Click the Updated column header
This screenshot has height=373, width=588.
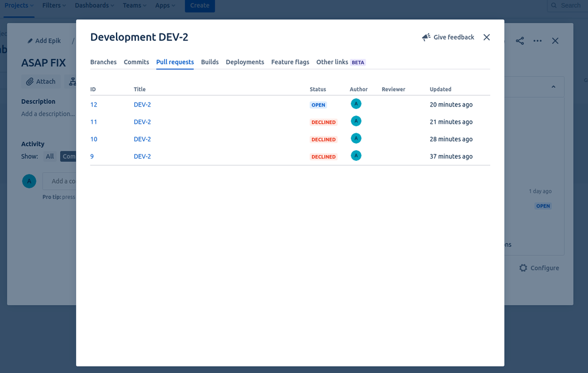440,90
